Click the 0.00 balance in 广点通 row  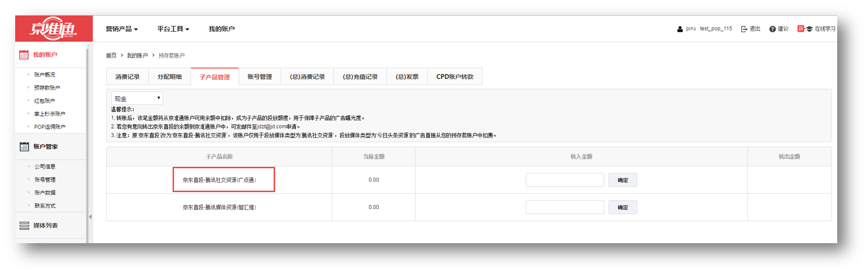click(374, 180)
